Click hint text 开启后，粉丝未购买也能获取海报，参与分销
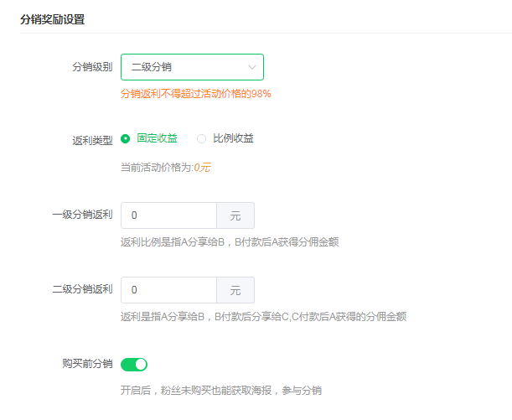Image resolution: width=512 pixels, height=420 pixels. click(221, 391)
